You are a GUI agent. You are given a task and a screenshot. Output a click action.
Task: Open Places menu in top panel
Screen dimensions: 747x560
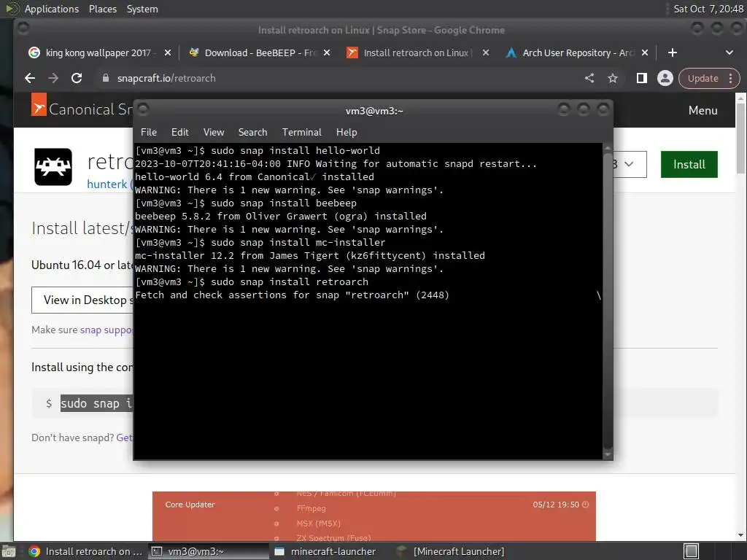(102, 9)
